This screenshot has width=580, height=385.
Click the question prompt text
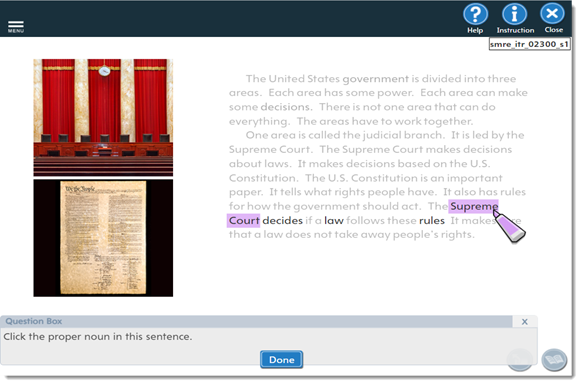click(x=98, y=337)
